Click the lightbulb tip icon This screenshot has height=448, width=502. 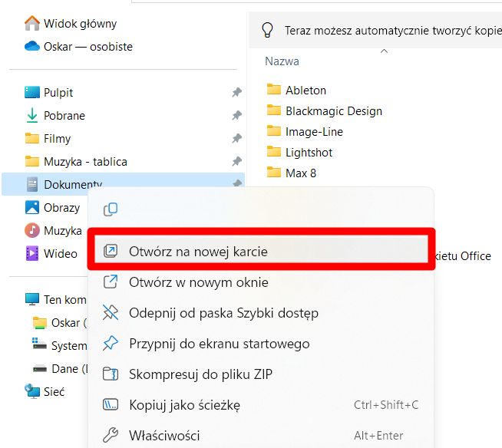(x=268, y=30)
